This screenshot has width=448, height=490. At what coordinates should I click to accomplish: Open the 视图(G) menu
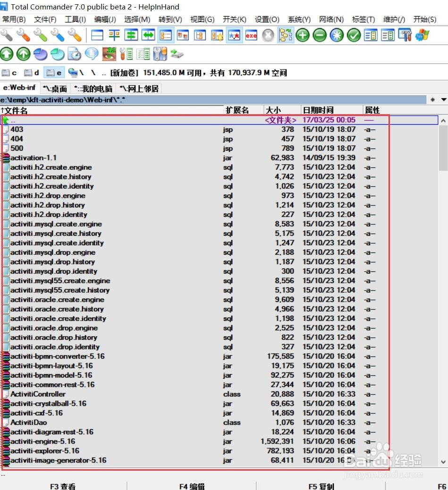coord(203,19)
